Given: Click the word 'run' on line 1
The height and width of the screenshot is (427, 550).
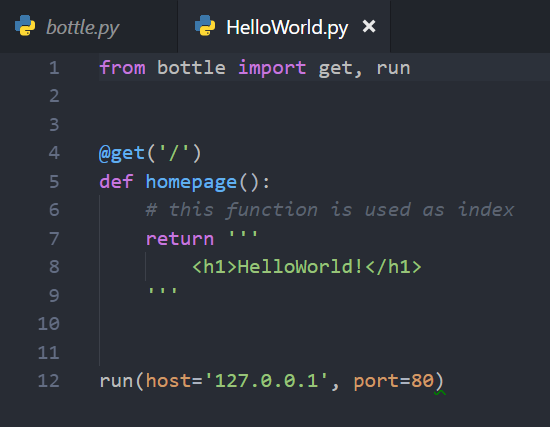Looking at the screenshot, I should (393, 68).
